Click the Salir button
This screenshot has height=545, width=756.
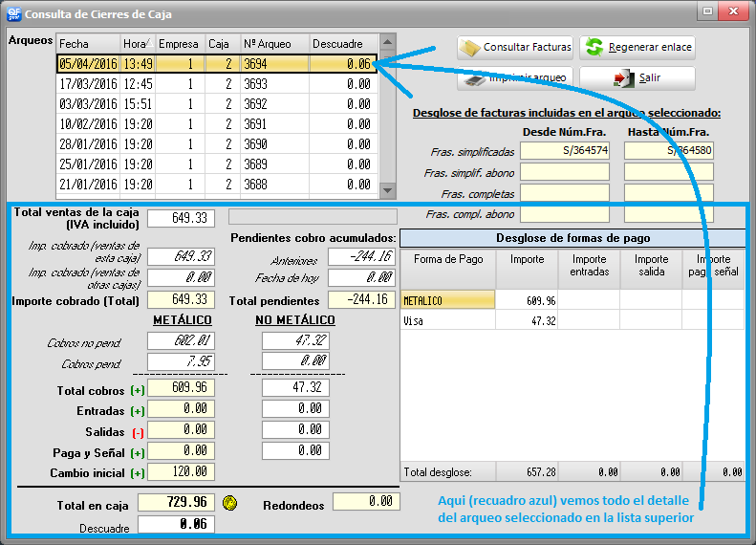(x=637, y=78)
